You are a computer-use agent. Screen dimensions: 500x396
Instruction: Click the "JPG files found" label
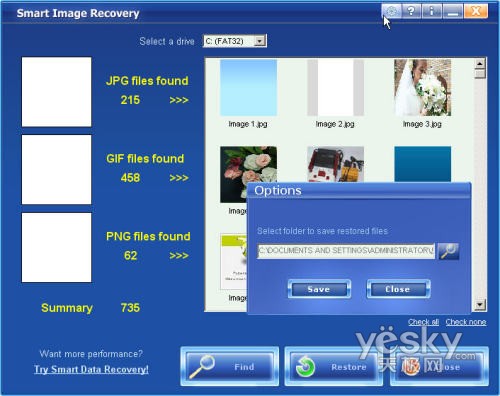[147, 81]
